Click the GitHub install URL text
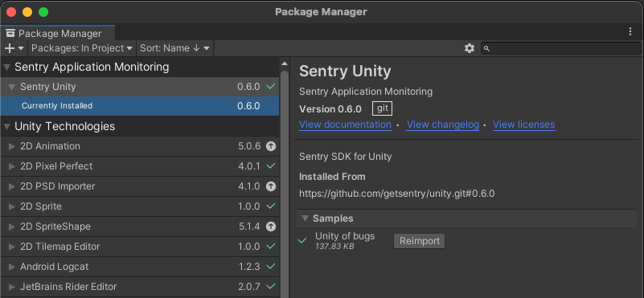Viewport: 644px width, 298px height. pyautogui.click(x=396, y=194)
